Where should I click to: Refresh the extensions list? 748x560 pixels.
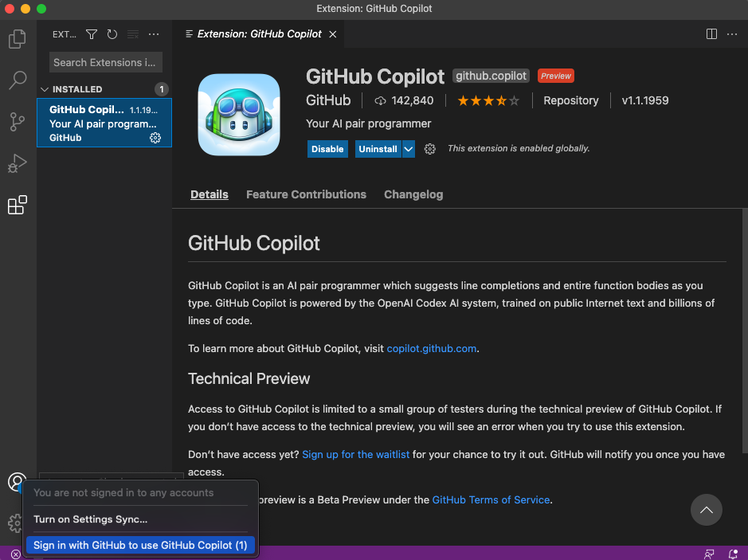coord(112,34)
